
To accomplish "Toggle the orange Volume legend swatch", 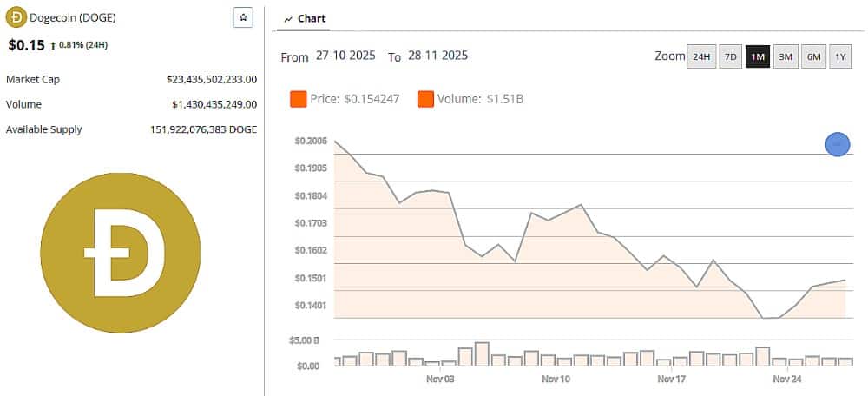I will pos(425,100).
